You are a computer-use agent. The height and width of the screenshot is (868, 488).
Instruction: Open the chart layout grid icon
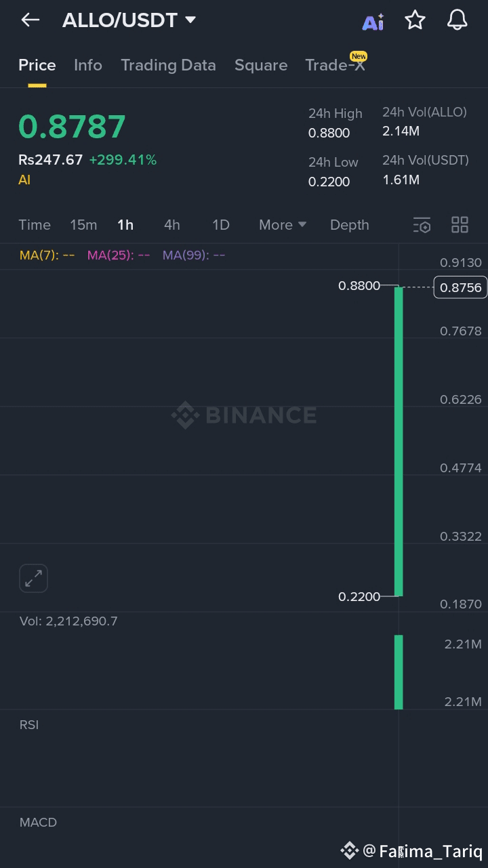[460, 225]
